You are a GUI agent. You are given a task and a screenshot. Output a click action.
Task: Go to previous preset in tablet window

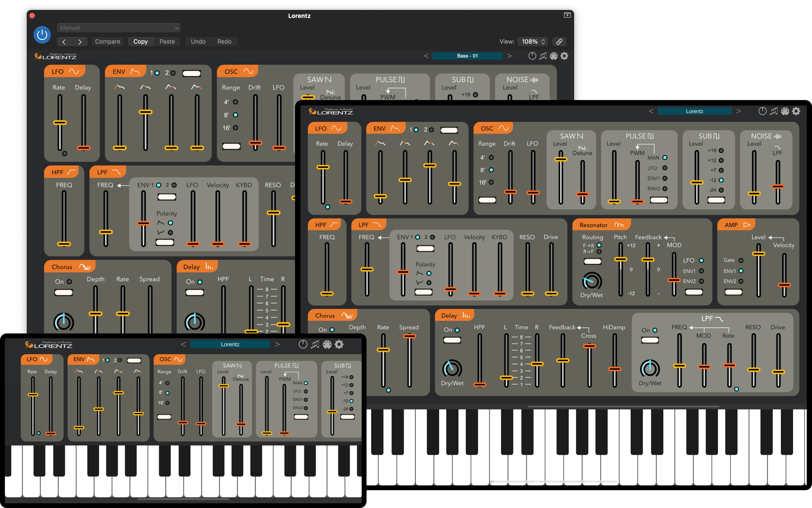(651, 111)
